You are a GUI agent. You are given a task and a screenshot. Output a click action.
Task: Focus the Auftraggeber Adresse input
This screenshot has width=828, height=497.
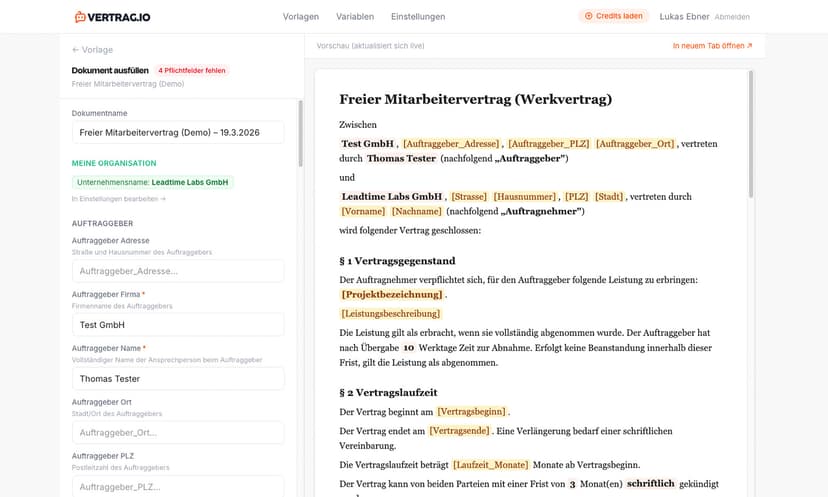[x=178, y=271]
